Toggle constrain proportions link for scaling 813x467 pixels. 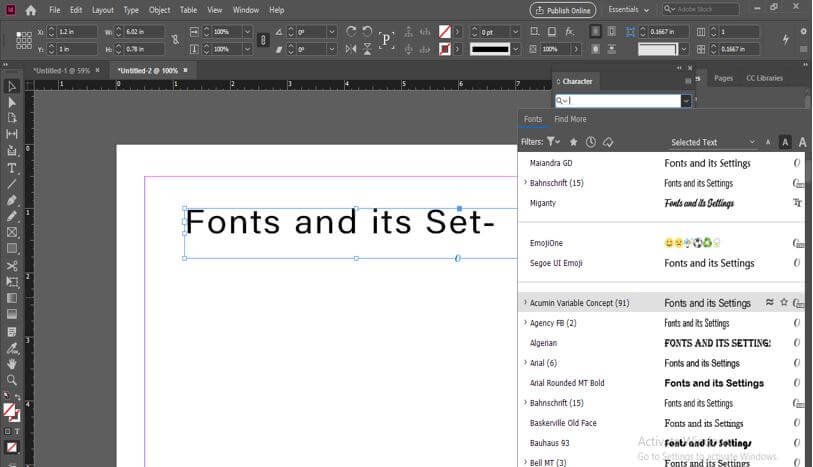coord(263,40)
